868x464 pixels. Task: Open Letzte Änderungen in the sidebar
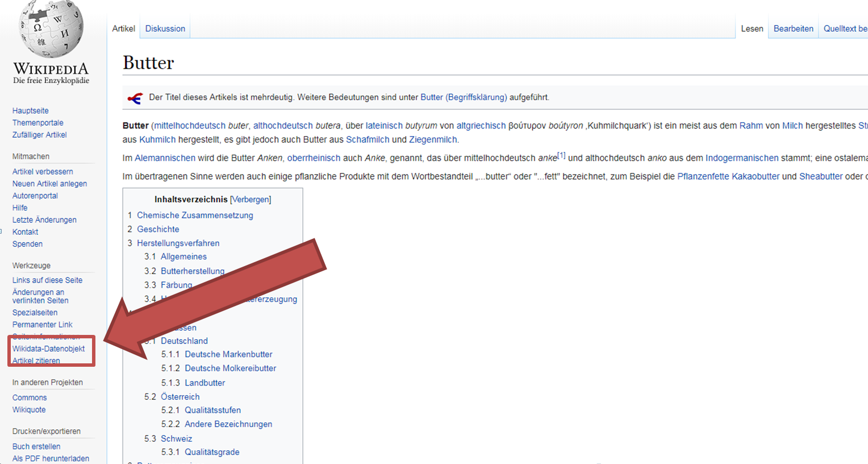point(44,219)
